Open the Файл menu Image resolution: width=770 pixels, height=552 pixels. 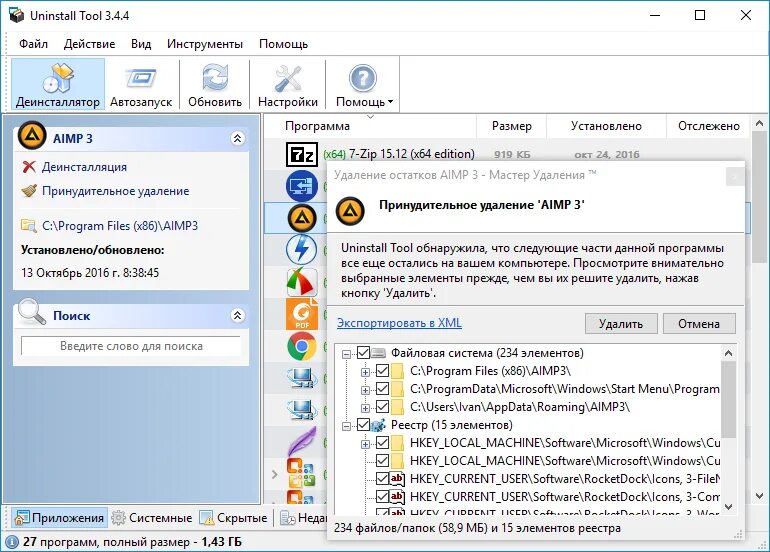pos(33,44)
